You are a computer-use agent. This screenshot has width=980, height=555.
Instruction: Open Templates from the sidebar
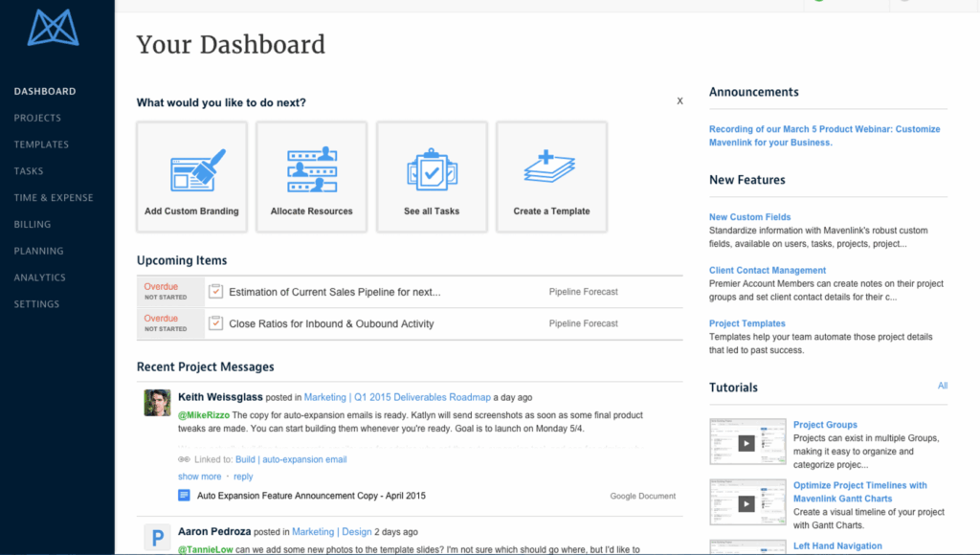(x=41, y=144)
